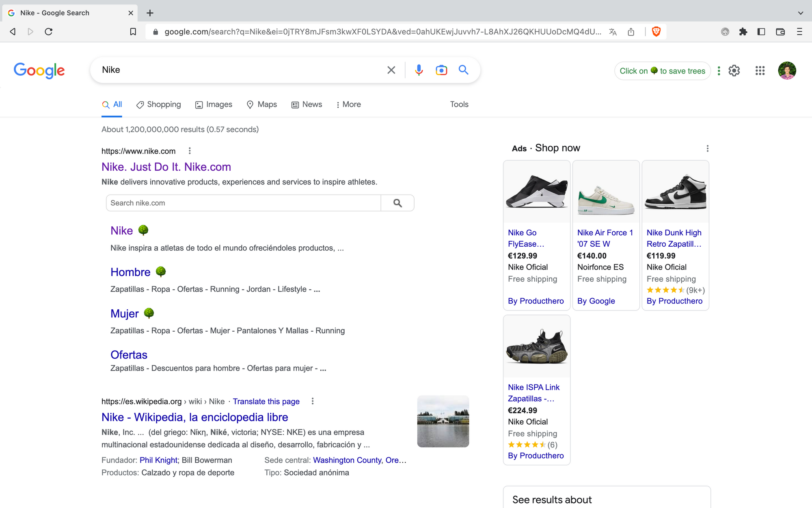Screen dimensions: 812x508
Task: Click Translate this page link
Action: tap(266, 402)
